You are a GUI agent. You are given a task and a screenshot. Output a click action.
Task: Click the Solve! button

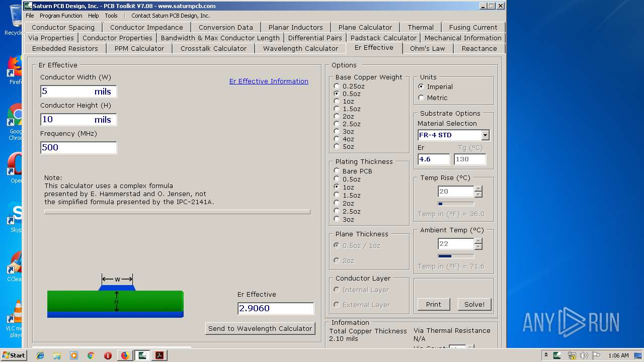(474, 304)
